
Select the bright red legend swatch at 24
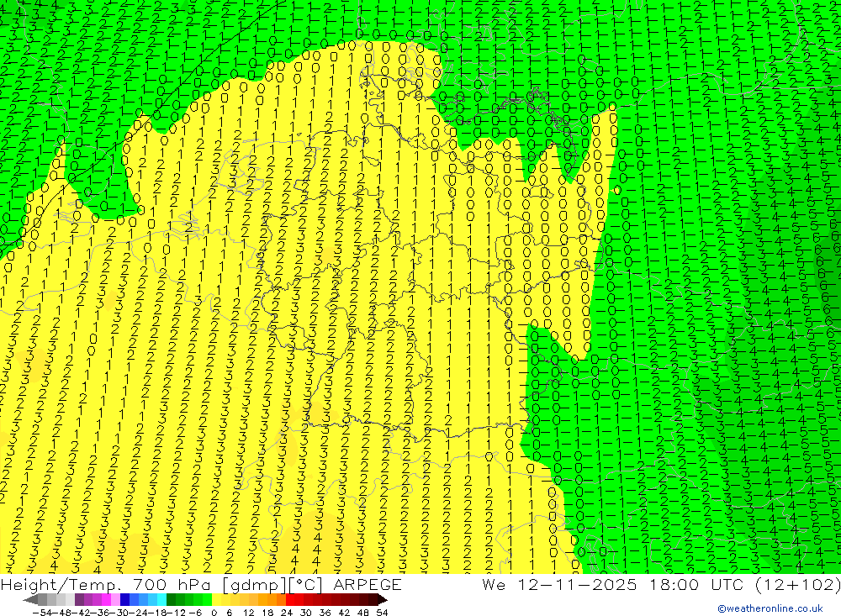[x=290, y=600]
